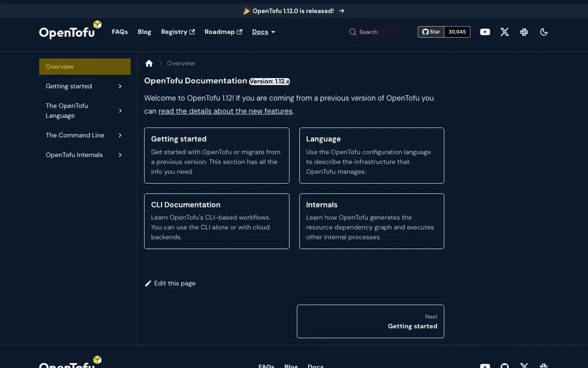588x368 pixels.
Task: Open footer Blog link
Action: click(x=291, y=366)
